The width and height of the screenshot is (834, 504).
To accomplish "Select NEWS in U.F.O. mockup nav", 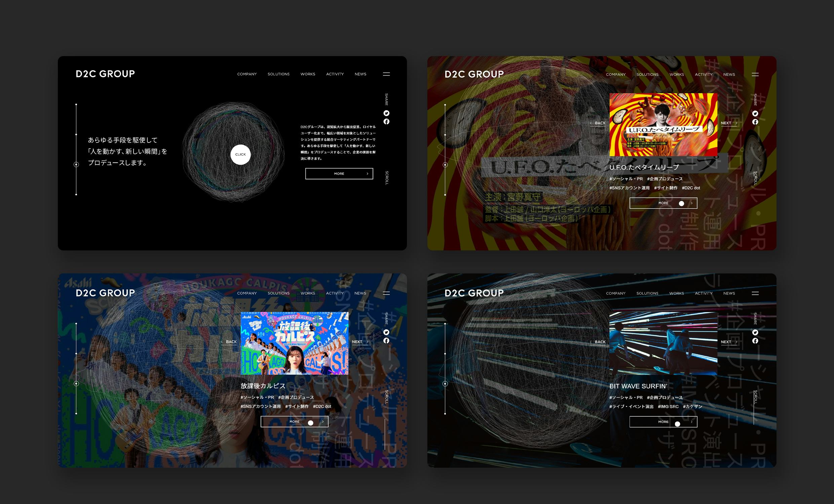I will click(x=729, y=74).
